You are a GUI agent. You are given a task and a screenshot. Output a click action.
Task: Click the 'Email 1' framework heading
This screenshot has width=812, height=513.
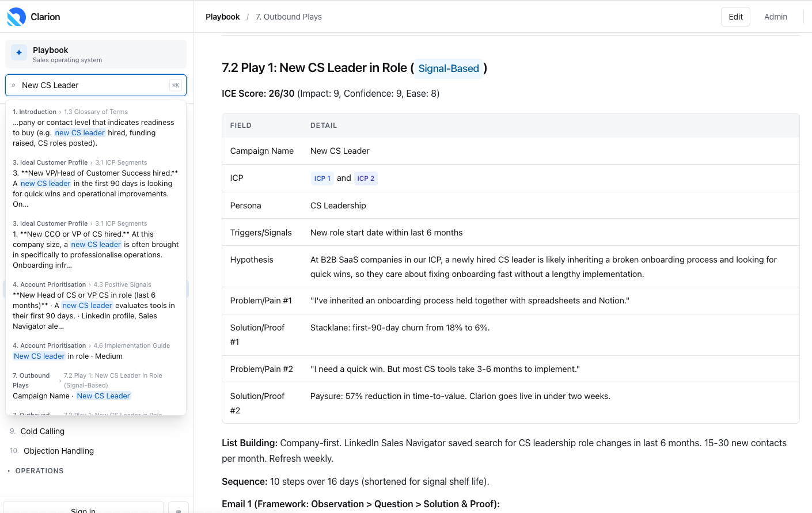coord(361,504)
